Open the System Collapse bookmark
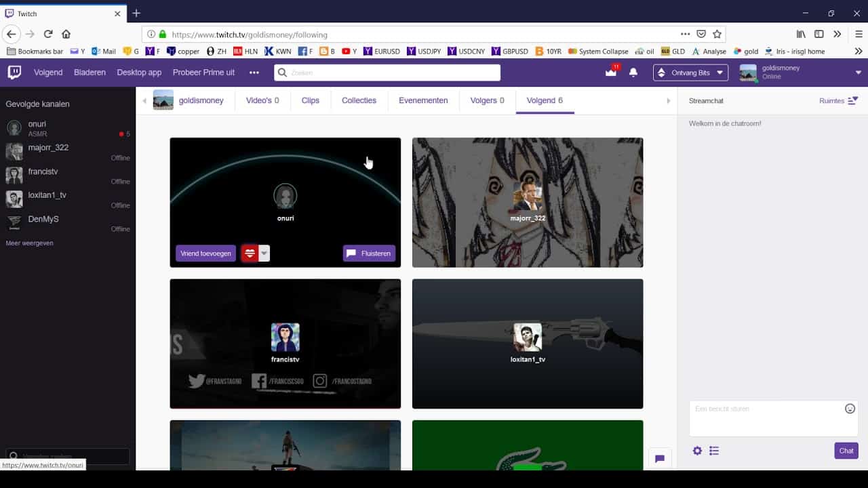Screen dimensions: 868x488 click(598, 51)
